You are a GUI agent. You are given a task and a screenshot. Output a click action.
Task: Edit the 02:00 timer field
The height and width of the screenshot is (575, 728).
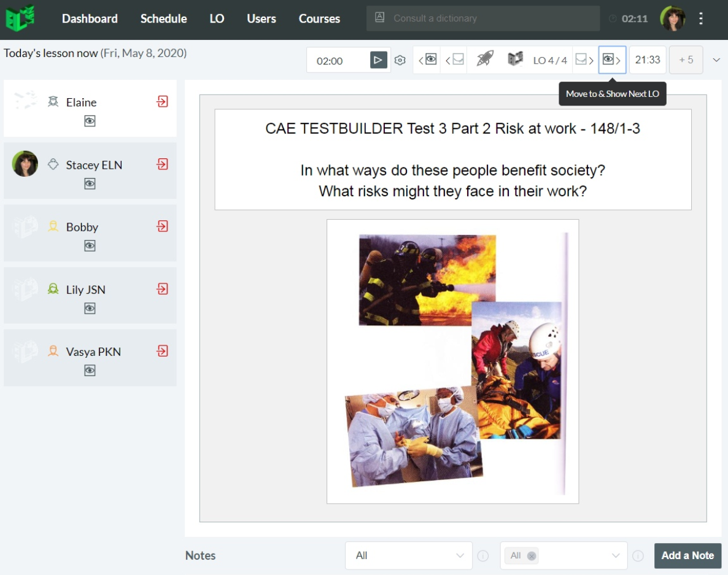(338, 61)
